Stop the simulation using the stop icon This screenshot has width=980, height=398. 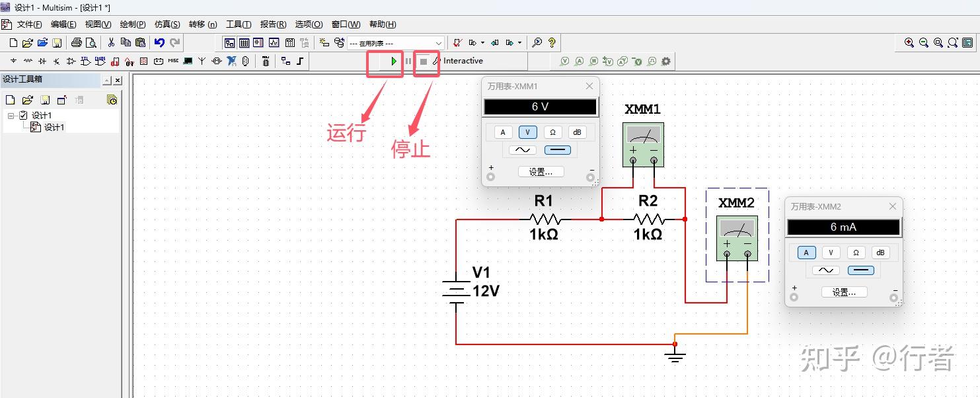point(424,61)
